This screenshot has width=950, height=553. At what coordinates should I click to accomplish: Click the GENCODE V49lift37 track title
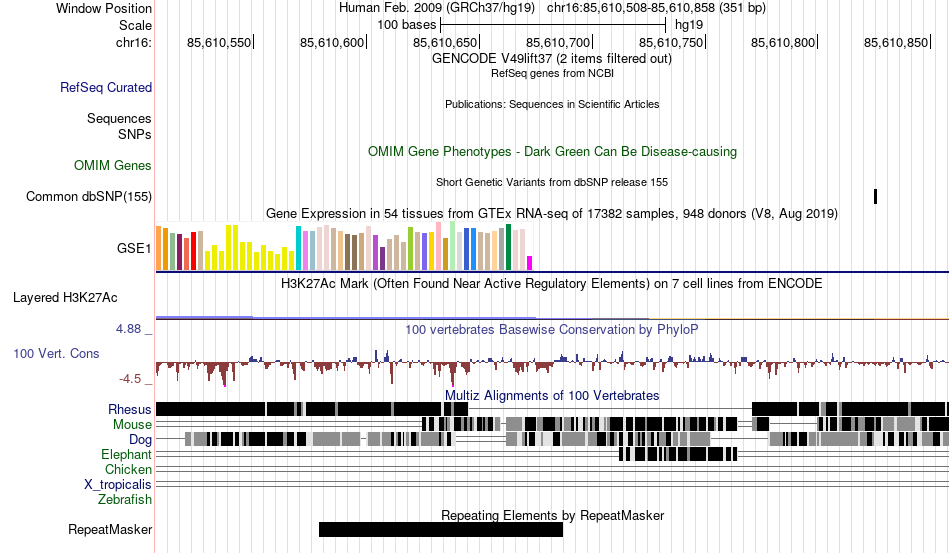552,59
